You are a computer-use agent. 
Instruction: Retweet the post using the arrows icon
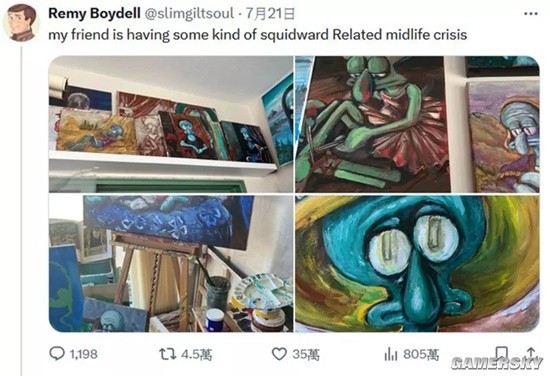click(x=168, y=354)
